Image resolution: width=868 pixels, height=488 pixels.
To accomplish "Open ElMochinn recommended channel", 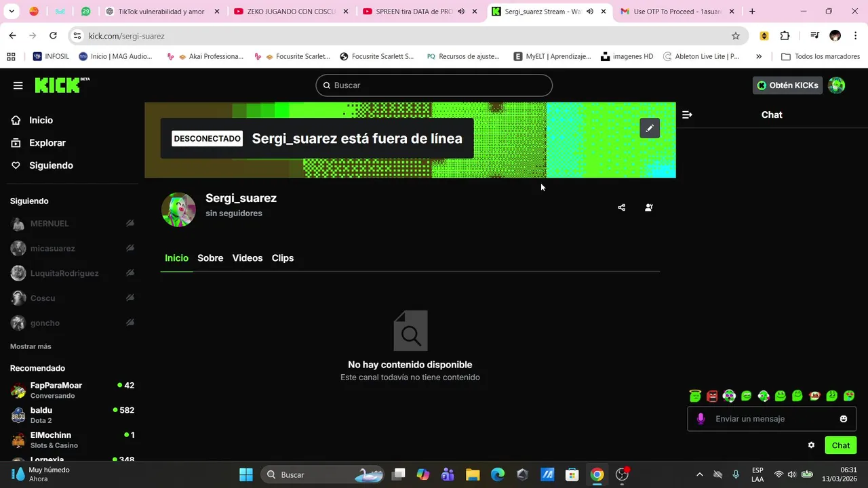I will click(x=72, y=440).
